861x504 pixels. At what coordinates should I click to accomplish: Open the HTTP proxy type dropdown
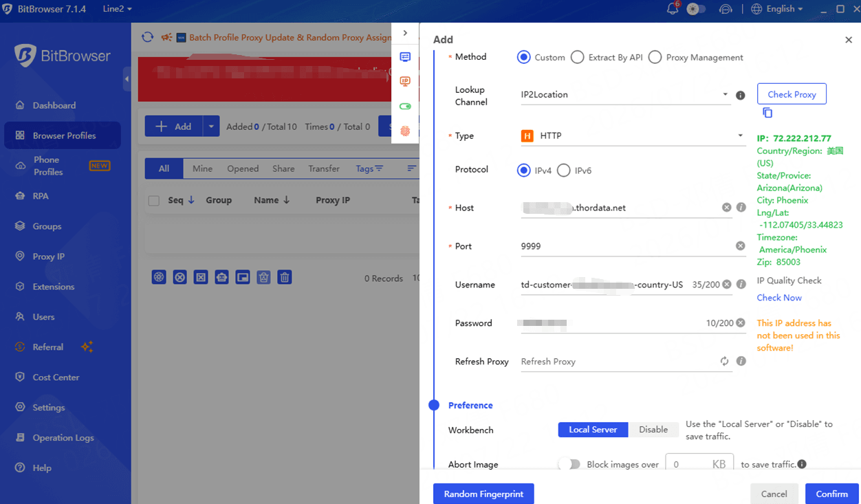tap(633, 136)
